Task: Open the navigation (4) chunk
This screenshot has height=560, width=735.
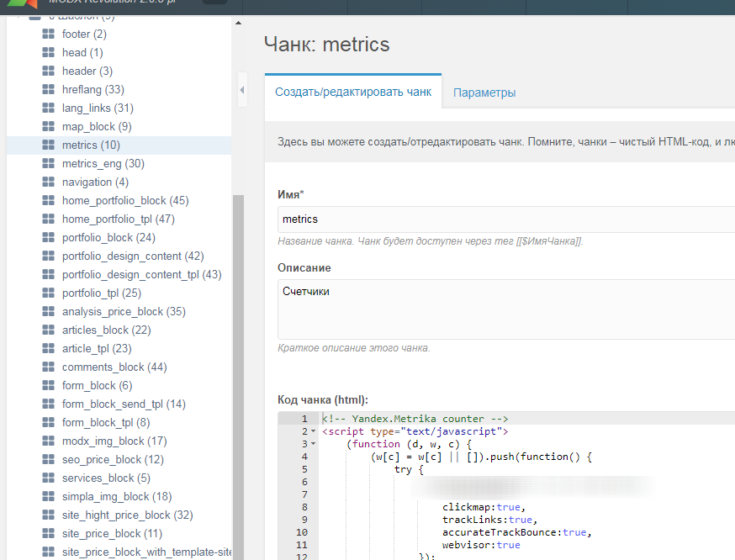Action: [95, 182]
